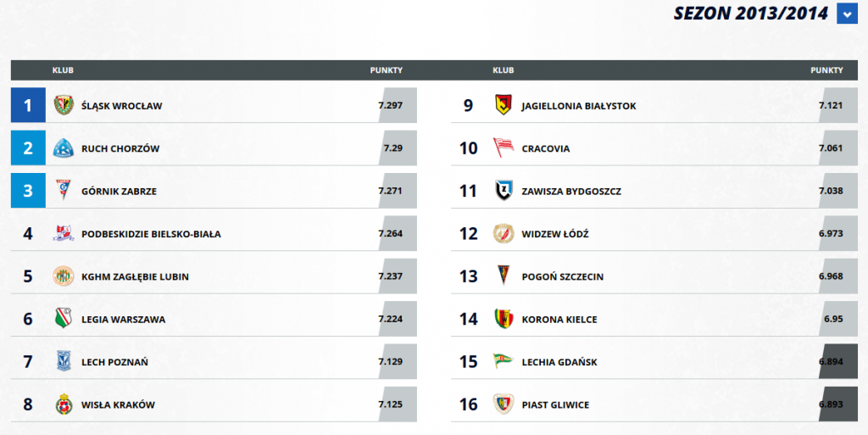Open the season selector dropdown arrow
This screenshot has width=868, height=435.
click(x=846, y=14)
